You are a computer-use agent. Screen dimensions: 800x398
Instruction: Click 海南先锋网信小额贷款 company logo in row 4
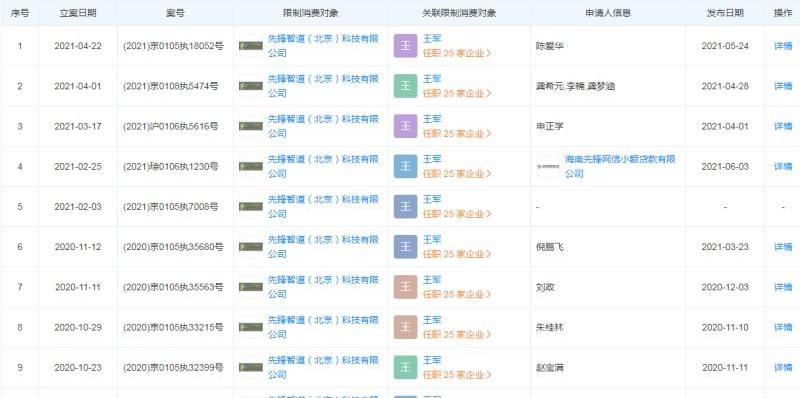[x=548, y=166]
